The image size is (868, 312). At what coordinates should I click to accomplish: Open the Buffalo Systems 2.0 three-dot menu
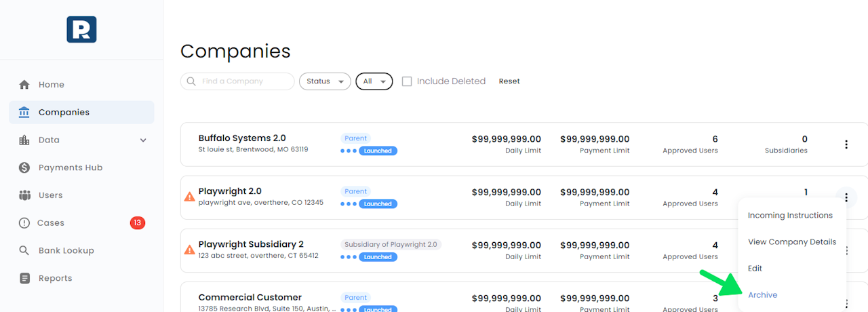point(846,144)
